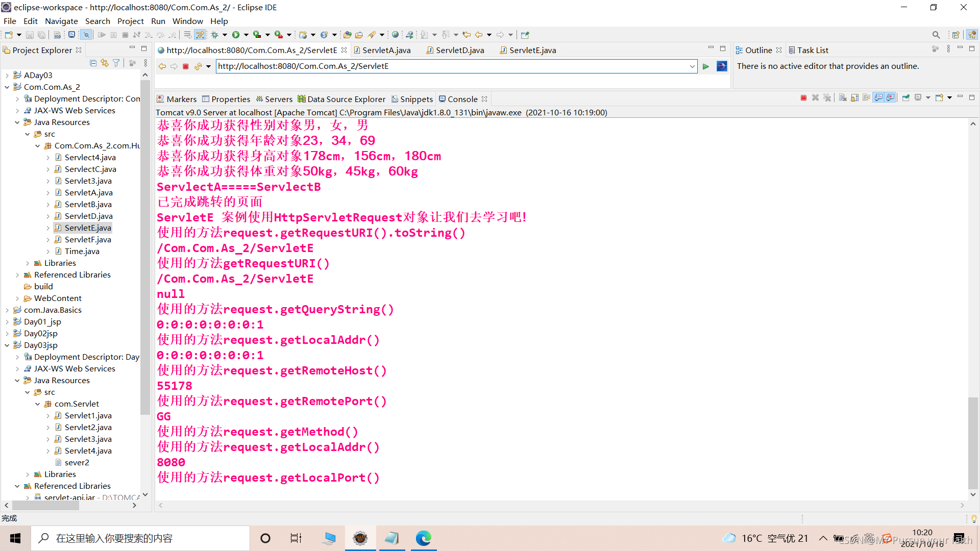
Task: Toggle Scroll Lock in Console toolbar
Action: tap(854, 98)
